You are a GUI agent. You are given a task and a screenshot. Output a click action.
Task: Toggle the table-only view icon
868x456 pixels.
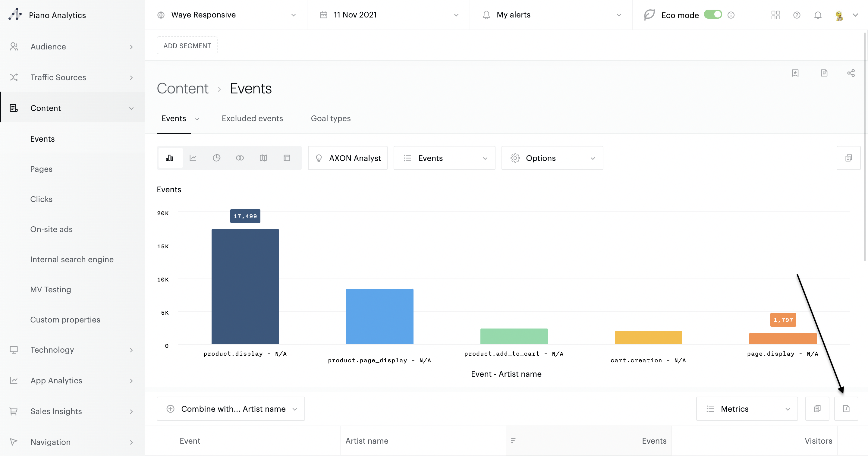pos(287,158)
